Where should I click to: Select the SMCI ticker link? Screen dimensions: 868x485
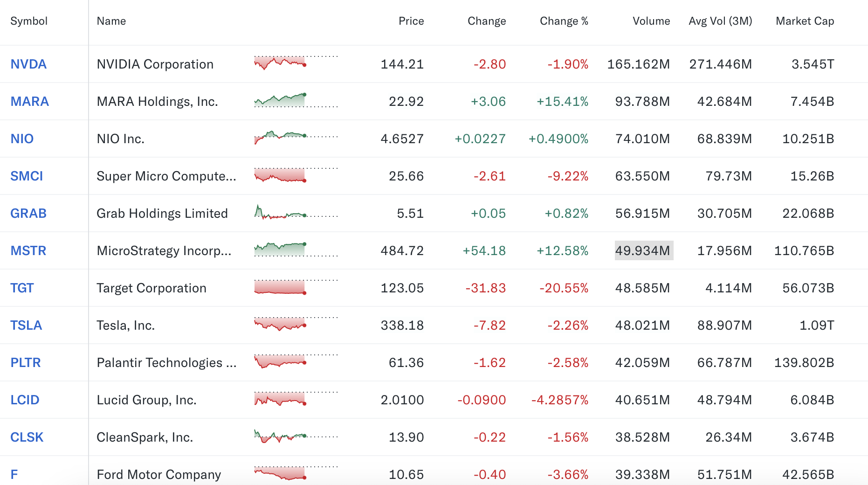tap(27, 176)
